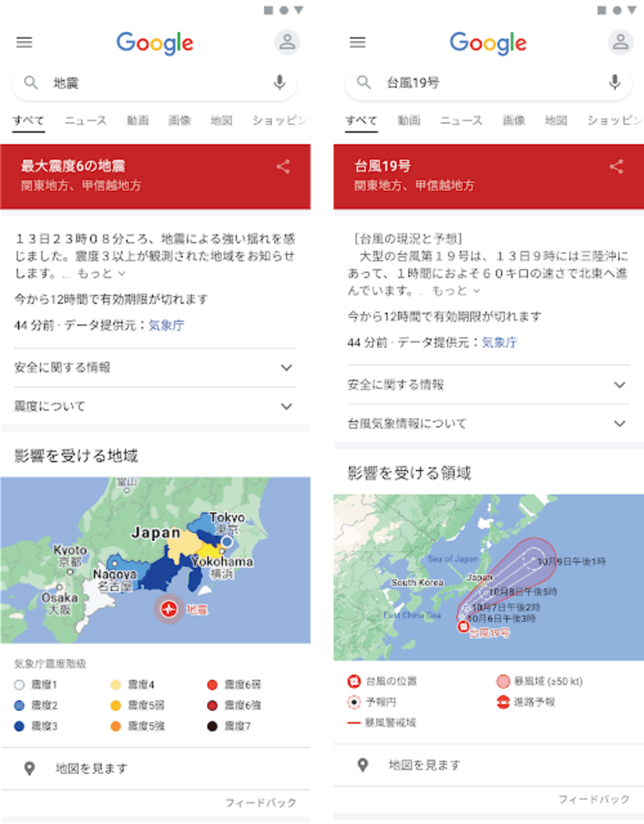
Task: Open 気象庁 link on earthquake card
Action: (166, 325)
